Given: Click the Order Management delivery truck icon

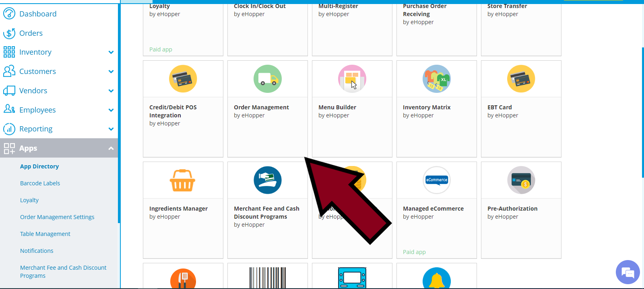Looking at the screenshot, I should [x=268, y=79].
